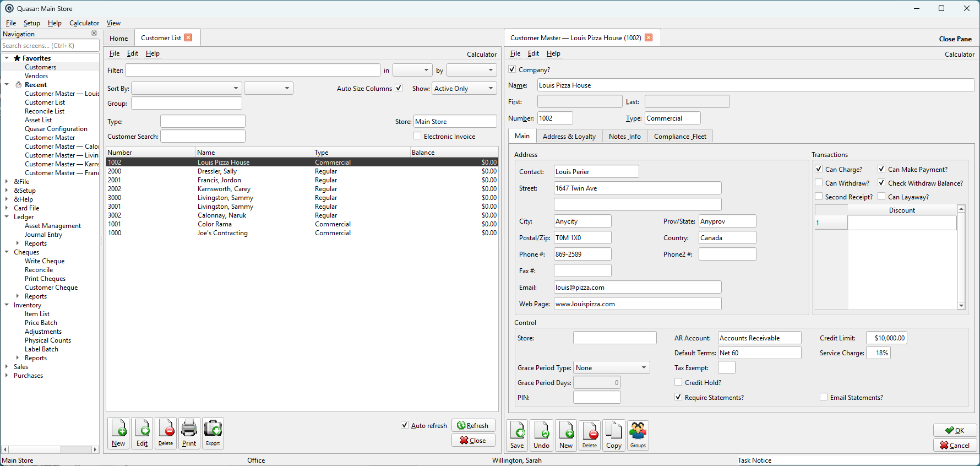Click the Credit Limit field showing $10,000.00
The width and height of the screenshot is (980, 466).
[886, 338]
